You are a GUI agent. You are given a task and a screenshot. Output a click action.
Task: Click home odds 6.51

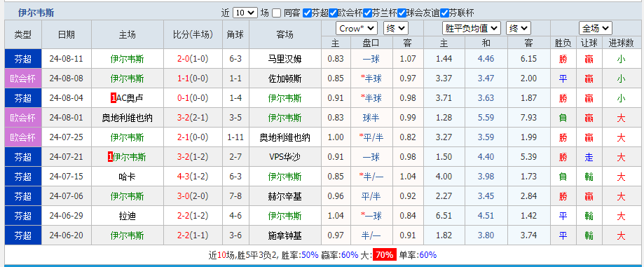(x=444, y=216)
